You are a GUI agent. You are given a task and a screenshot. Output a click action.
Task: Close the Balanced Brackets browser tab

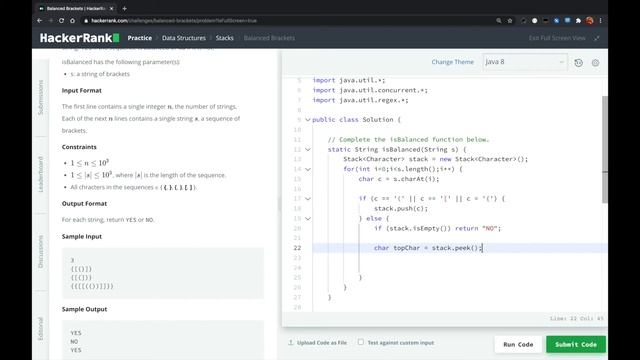tap(111, 8)
